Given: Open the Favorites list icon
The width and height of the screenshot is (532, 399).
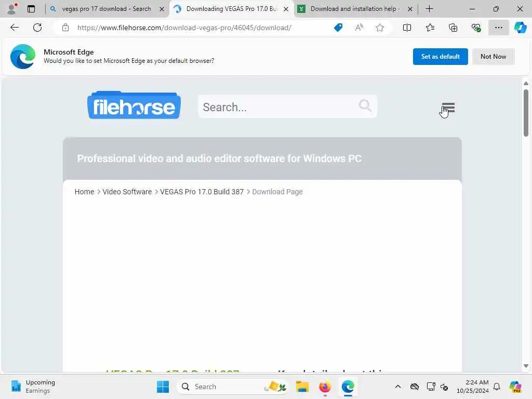Looking at the screenshot, I should pos(430,28).
